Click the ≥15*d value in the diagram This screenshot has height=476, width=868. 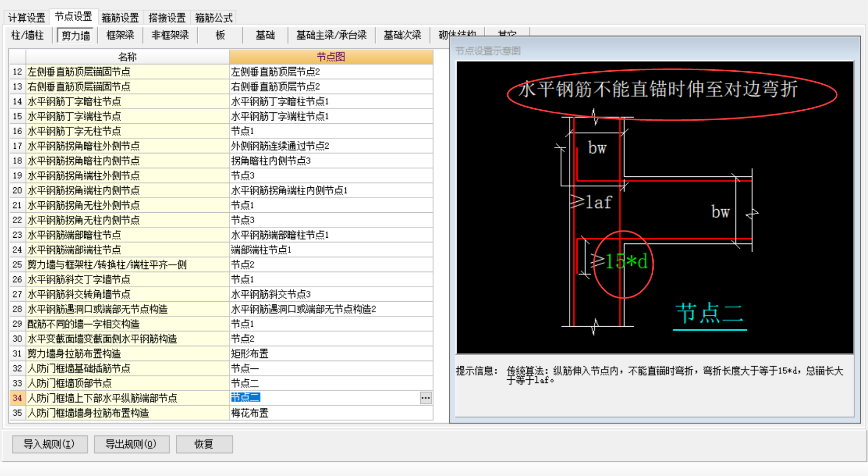(619, 261)
